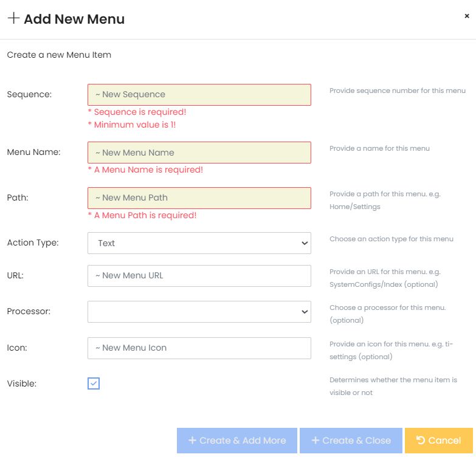Click plus icon on Create & Add More
This screenshot has width=476, height=457.
[192, 441]
